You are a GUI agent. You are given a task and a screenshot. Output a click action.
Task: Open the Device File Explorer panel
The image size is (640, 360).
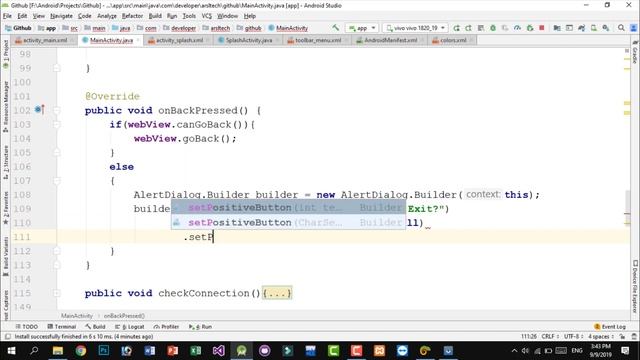[x=635, y=287]
